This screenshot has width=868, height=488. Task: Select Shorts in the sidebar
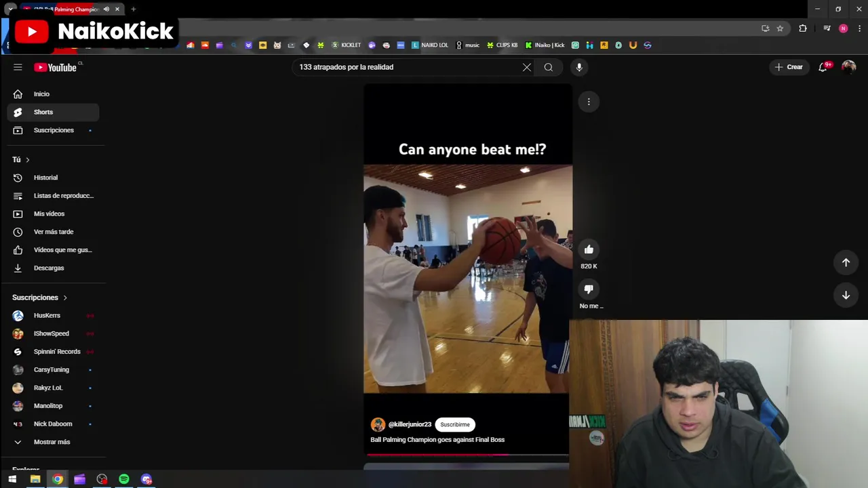click(x=53, y=112)
